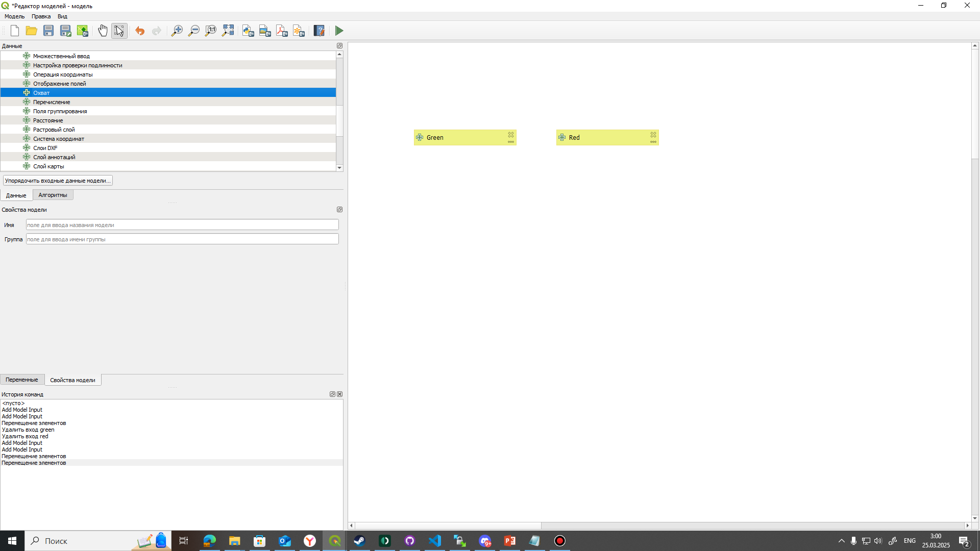Select Перечисление input type
Viewport: 980px width, 551px height.
[x=168, y=102]
